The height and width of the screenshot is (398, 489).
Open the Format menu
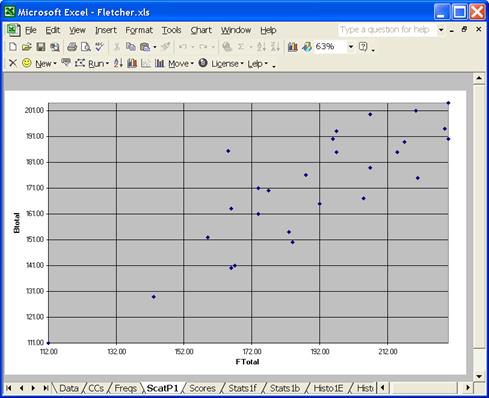[139, 30]
